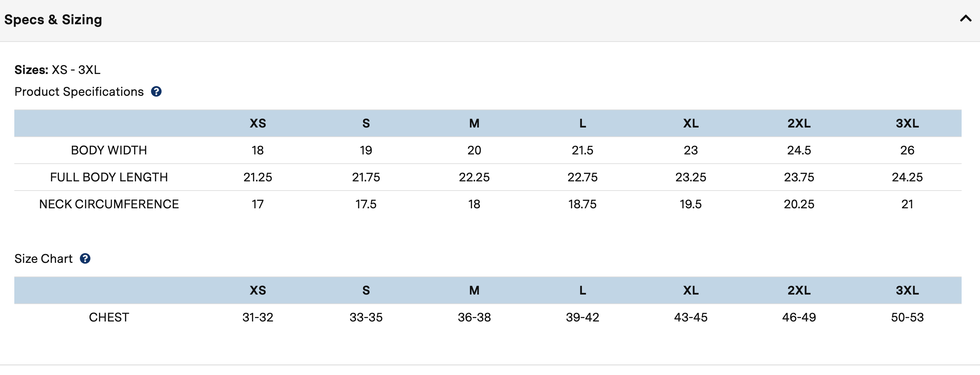Image resolution: width=980 pixels, height=375 pixels.
Task: Open the Size Chart help icon
Action: point(85,259)
